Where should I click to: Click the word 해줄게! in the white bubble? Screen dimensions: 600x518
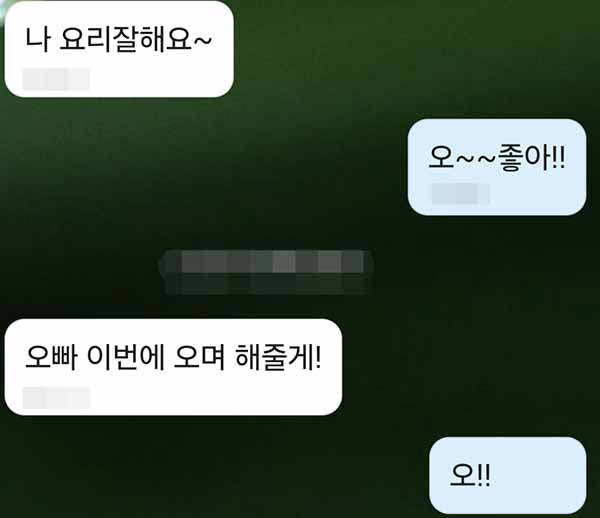click(278, 357)
